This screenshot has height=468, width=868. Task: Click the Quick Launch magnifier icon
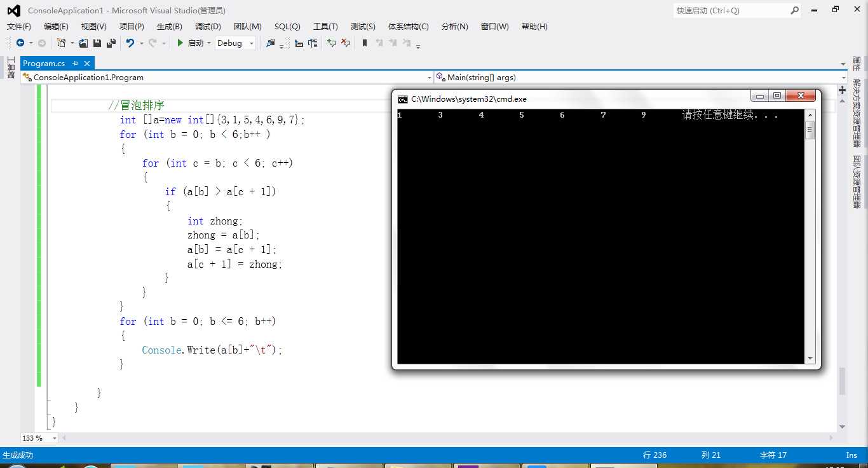(794, 10)
